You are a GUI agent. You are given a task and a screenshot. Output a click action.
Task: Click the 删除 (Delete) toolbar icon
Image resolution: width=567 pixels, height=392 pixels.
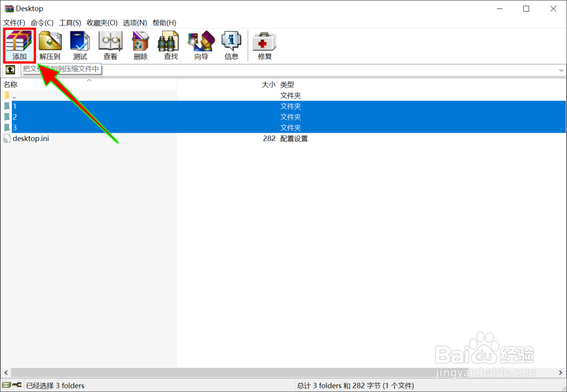[x=140, y=45]
